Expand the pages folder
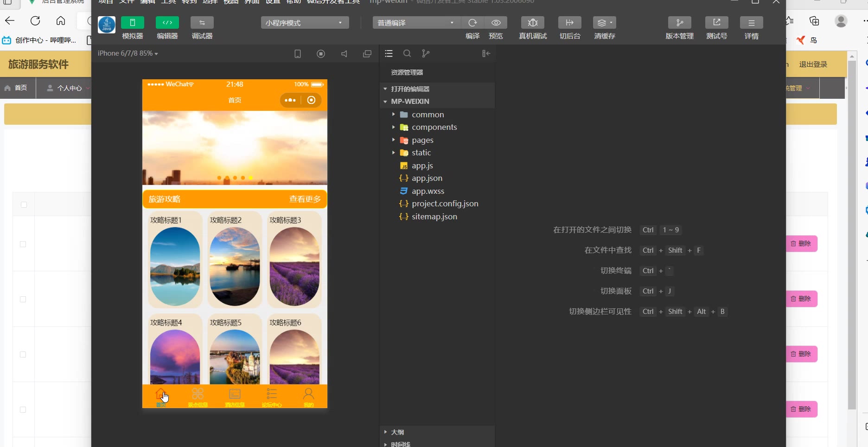Image resolution: width=868 pixels, height=447 pixels. click(x=422, y=140)
